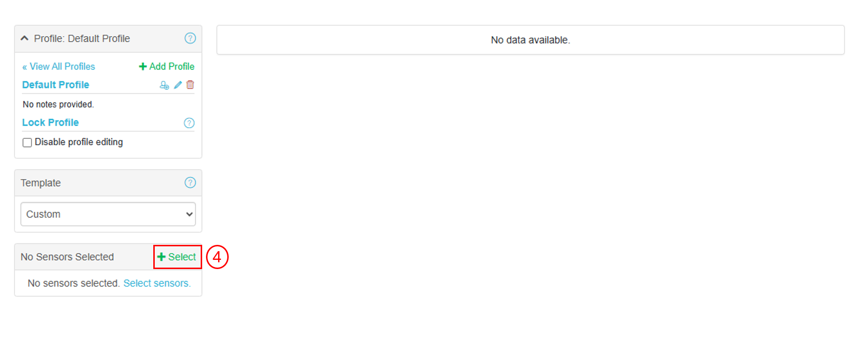The width and height of the screenshot is (868, 361).
Task: Click the 'No data available.' panel
Action: pos(530,40)
